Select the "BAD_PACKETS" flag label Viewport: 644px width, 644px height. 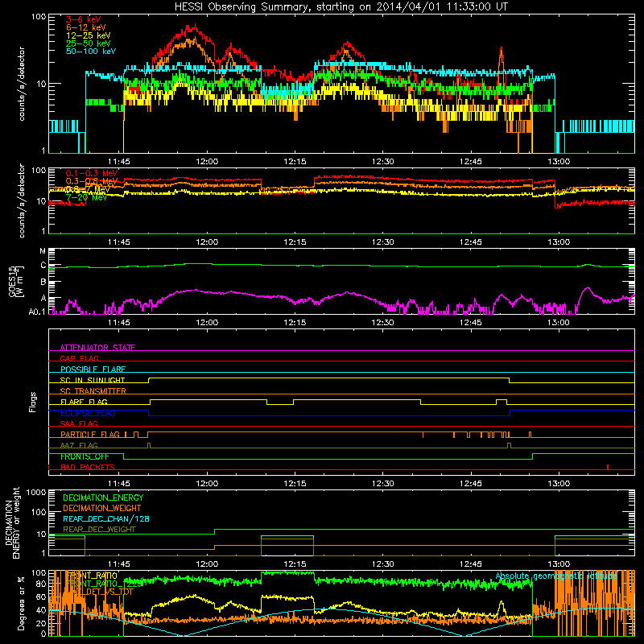click(x=88, y=467)
